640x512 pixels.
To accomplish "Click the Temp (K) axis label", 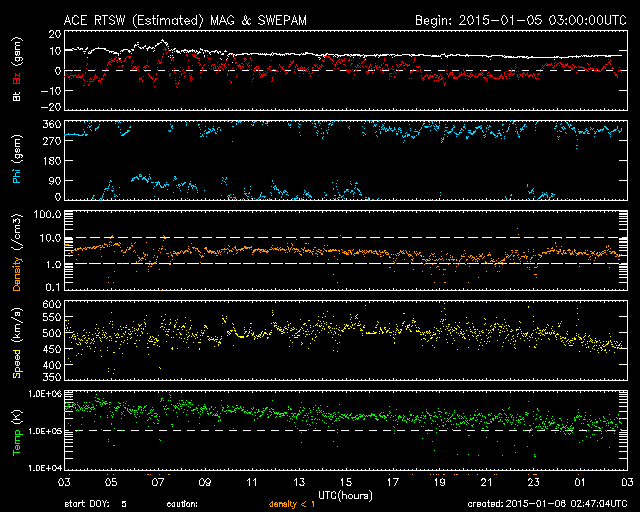I will coord(17,430).
